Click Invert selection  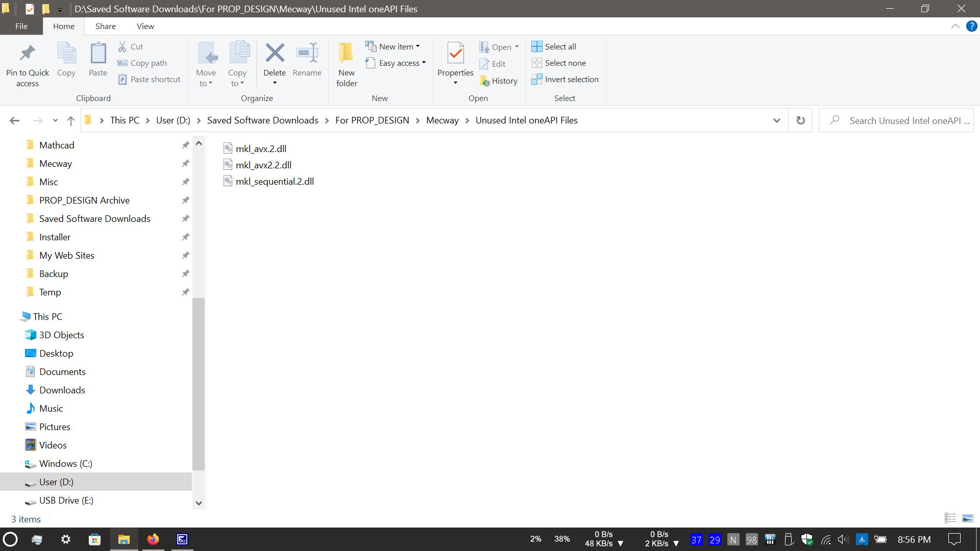(565, 79)
